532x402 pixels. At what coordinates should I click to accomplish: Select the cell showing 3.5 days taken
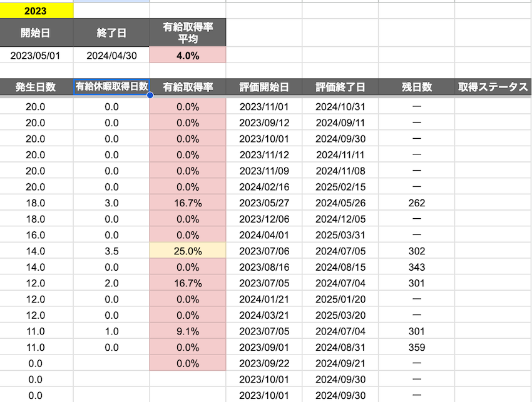point(111,251)
